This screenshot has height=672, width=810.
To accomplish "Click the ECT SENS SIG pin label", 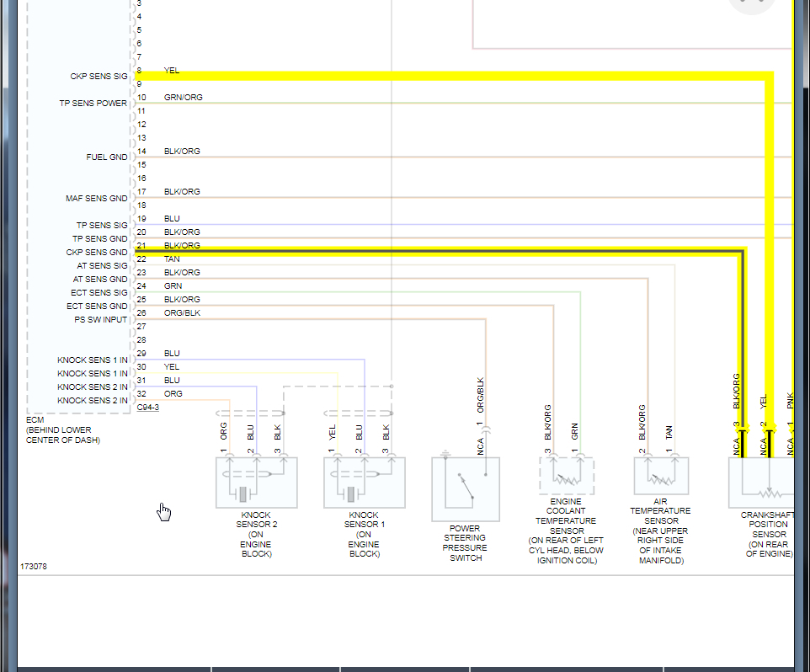I will click(x=99, y=292).
